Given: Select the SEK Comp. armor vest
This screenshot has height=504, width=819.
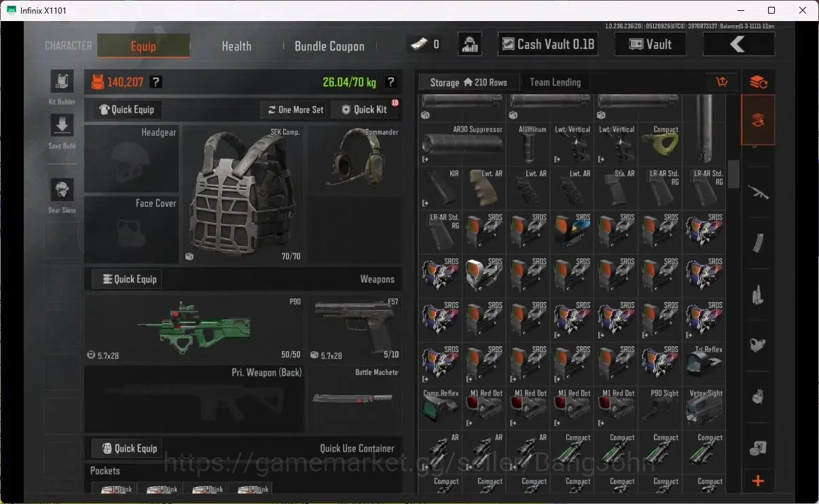Looking at the screenshot, I should pyautogui.click(x=243, y=194).
